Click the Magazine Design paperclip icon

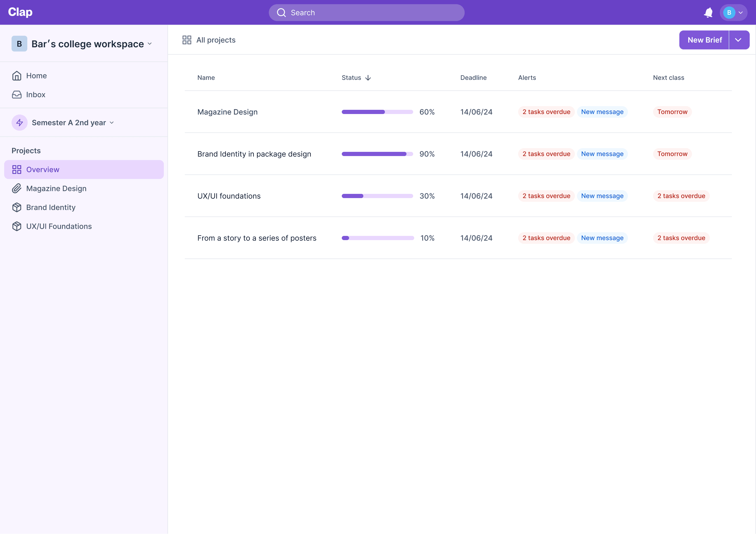[17, 189]
